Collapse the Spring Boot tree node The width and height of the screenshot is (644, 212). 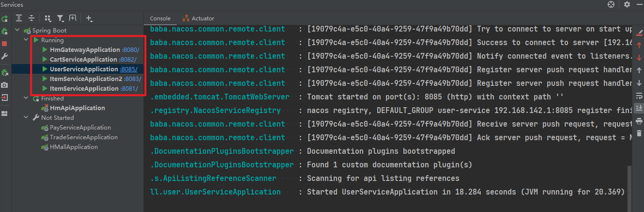(18, 31)
